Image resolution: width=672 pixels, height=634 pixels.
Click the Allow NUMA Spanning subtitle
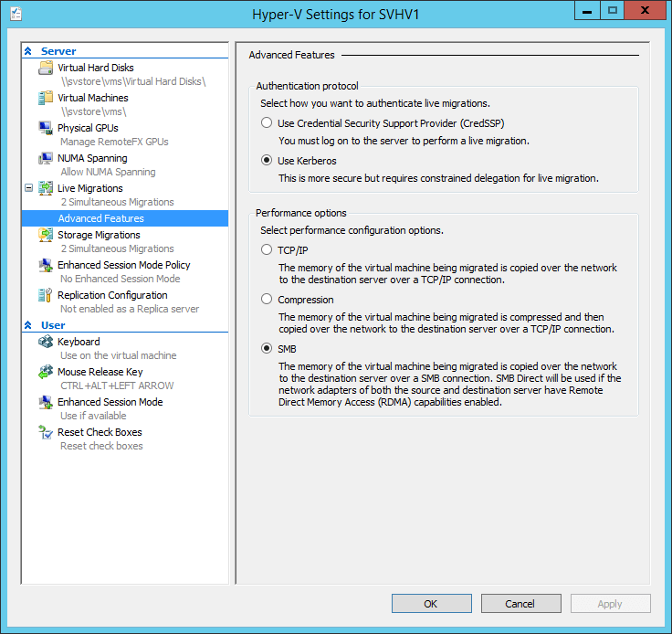coord(108,172)
